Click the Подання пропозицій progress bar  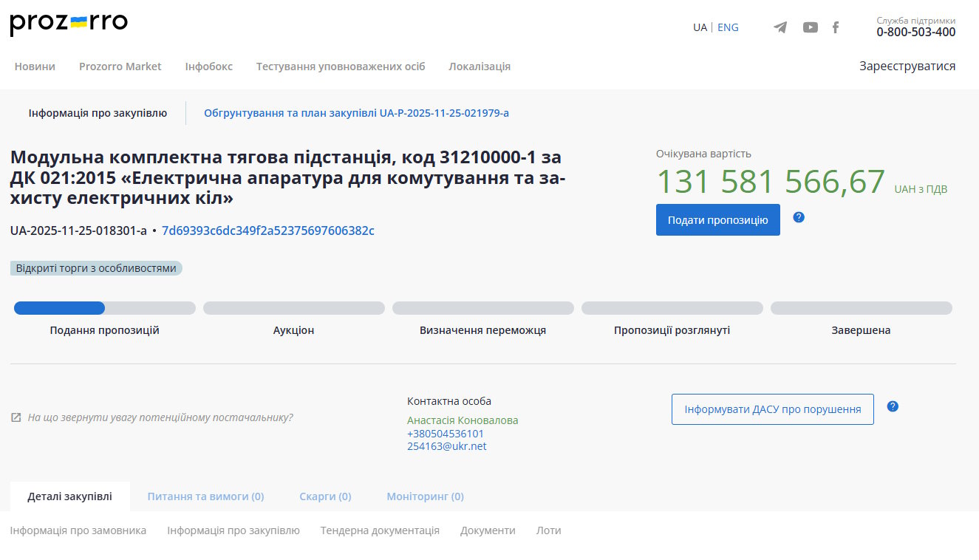[104, 308]
